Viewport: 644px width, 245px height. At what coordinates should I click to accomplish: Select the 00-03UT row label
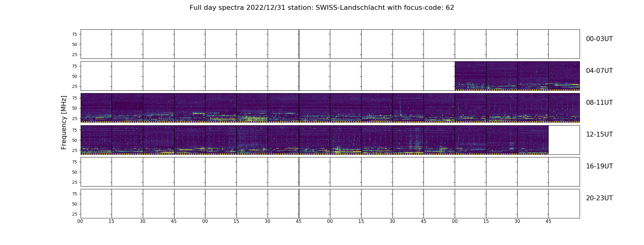tap(599, 39)
